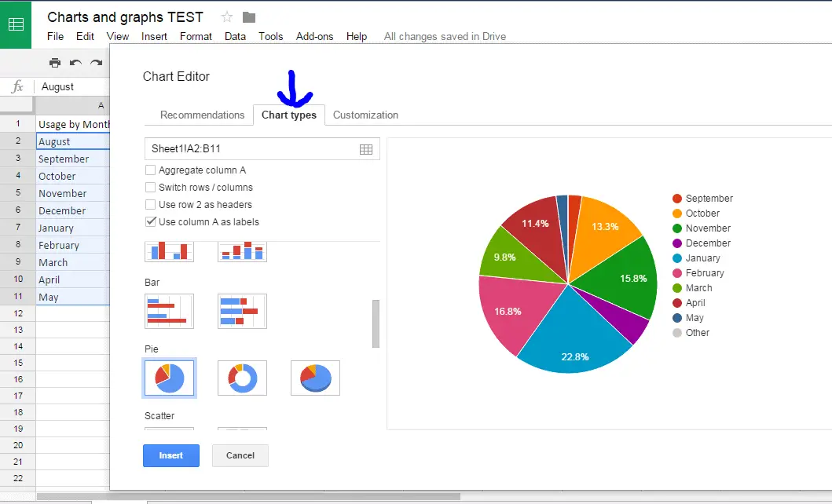Switch to the Customization tab
The image size is (832, 504).
tap(365, 115)
